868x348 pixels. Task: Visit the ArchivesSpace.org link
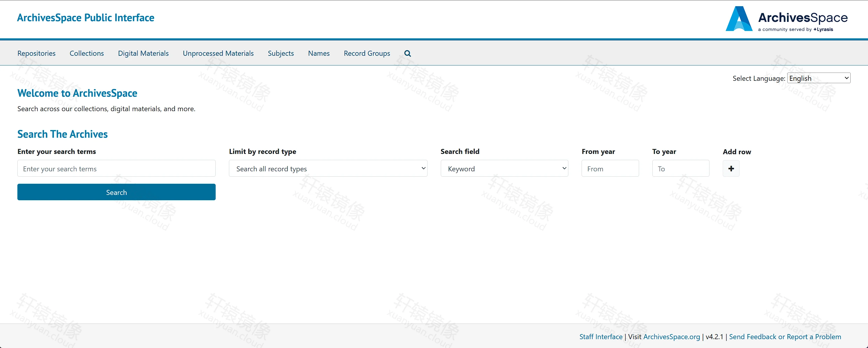point(671,336)
